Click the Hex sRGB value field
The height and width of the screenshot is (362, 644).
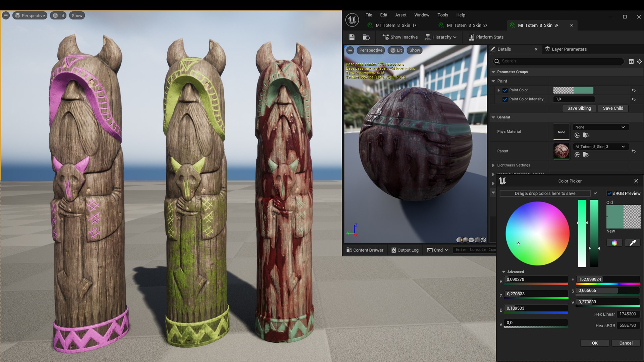[628, 325]
